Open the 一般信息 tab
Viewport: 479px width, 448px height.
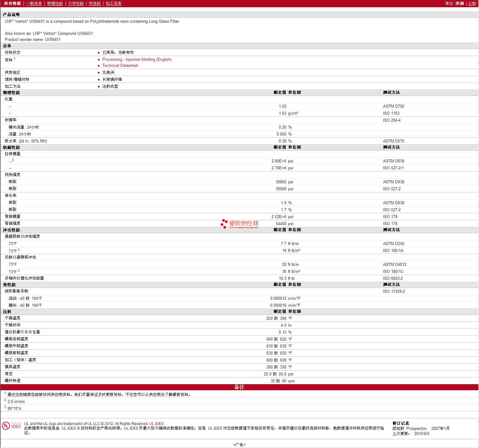[x=34, y=3]
